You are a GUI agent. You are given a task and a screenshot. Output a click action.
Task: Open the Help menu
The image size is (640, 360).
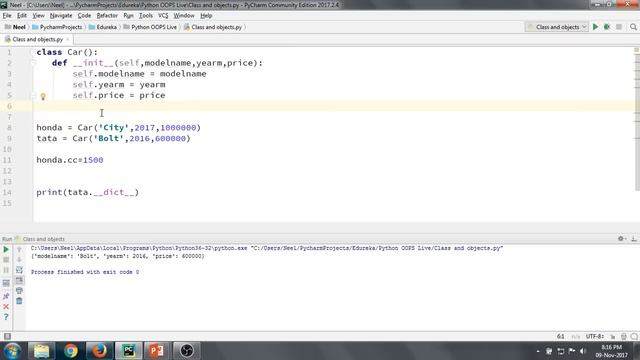click(206, 16)
